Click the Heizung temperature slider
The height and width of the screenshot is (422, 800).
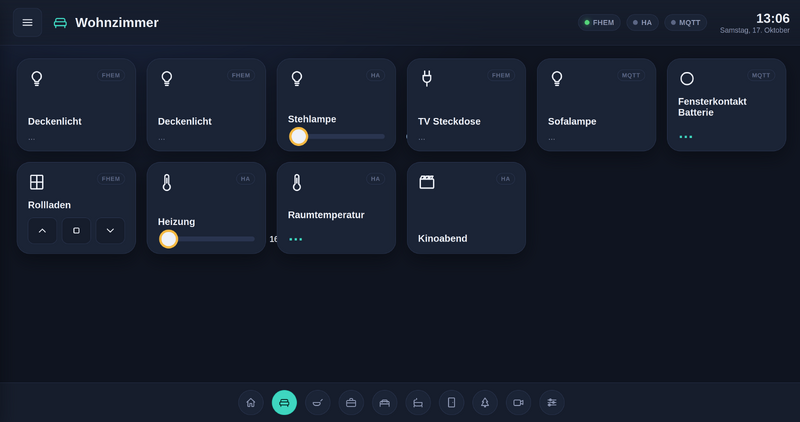coord(207,239)
